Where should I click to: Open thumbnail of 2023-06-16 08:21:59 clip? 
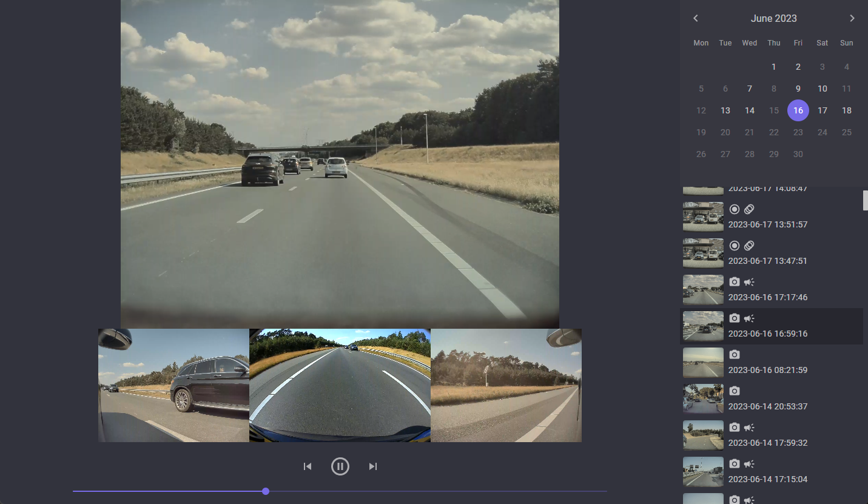click(703, 362)
